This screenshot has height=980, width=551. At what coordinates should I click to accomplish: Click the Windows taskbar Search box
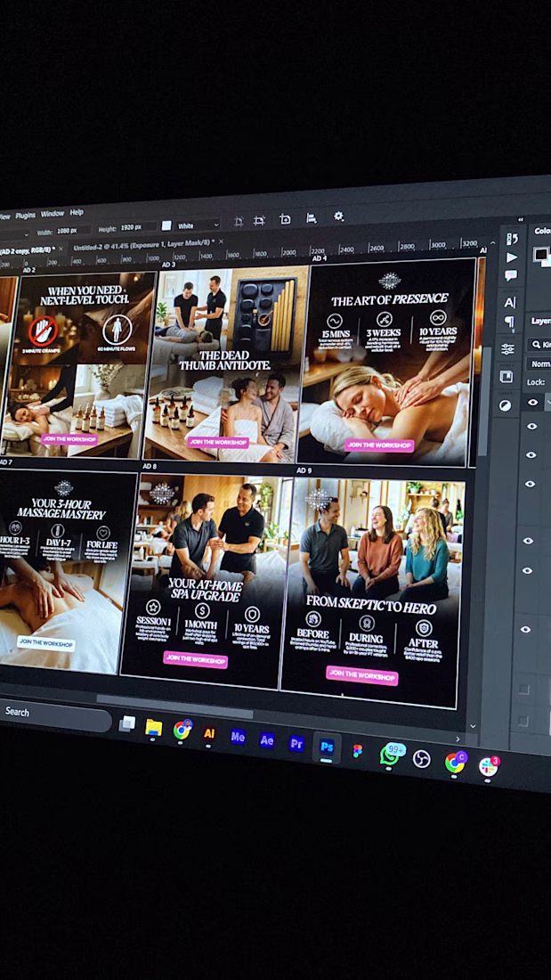click(55, 715)
